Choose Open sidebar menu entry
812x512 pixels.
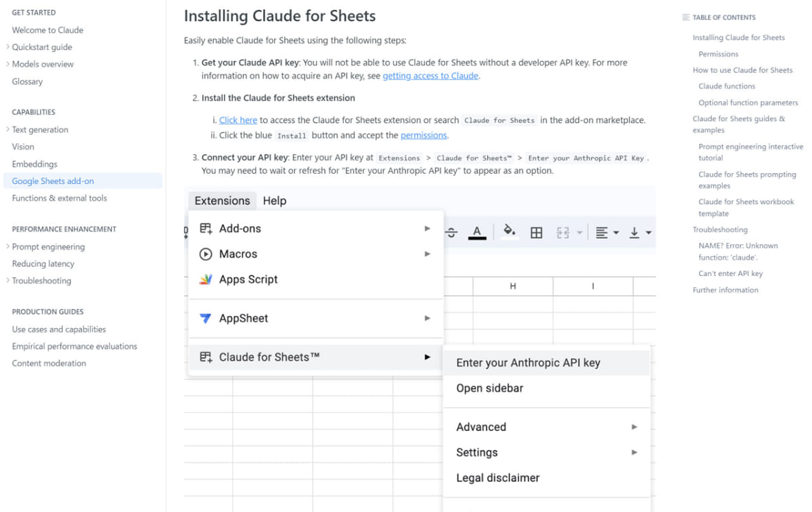click(546, 388)
